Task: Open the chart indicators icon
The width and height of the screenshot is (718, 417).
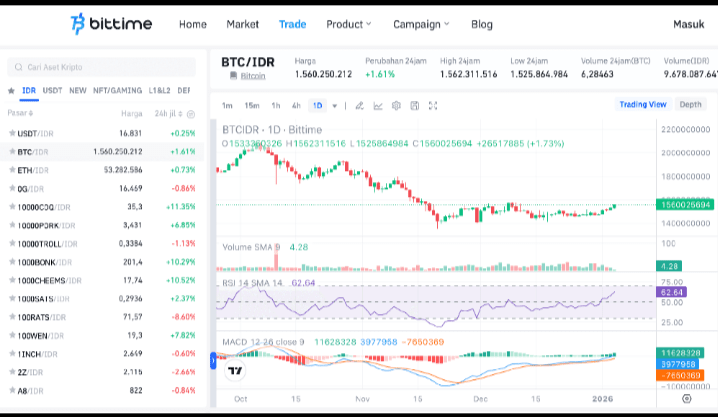Action: (x=378, y=106)
